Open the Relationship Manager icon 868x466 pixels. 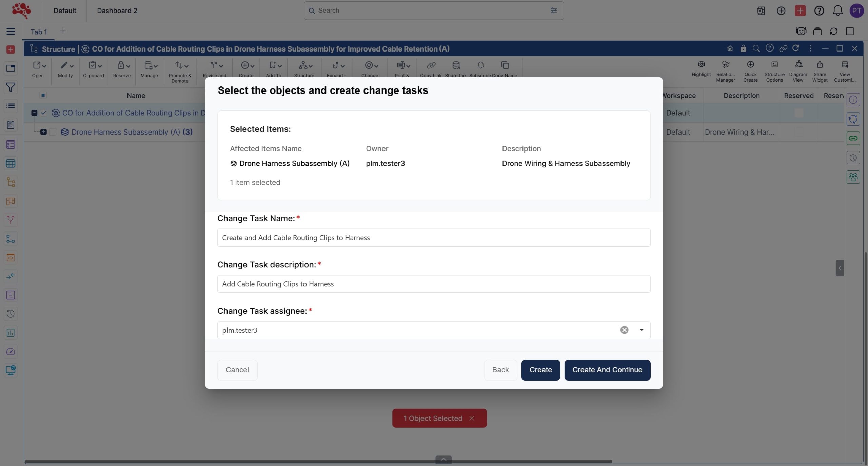coord(725,65)
